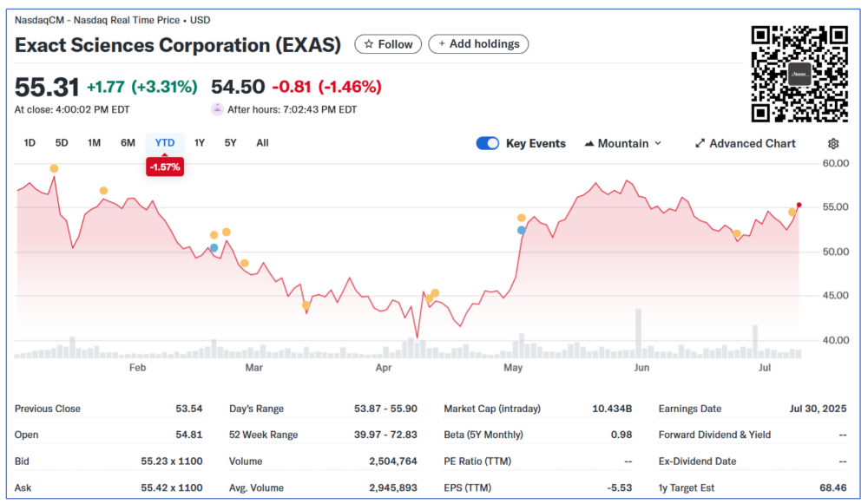The image size is (868, 504).
Task: Open the Advanced Chart link
Action: tap(745, 143)
